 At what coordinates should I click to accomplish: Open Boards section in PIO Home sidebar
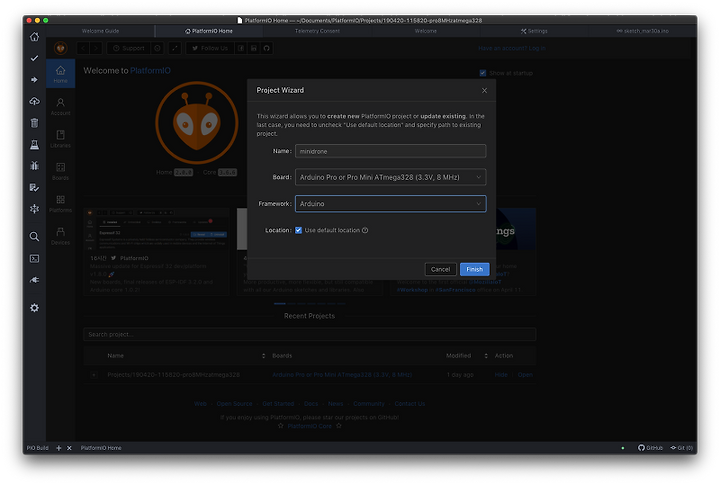coord(61,171)
